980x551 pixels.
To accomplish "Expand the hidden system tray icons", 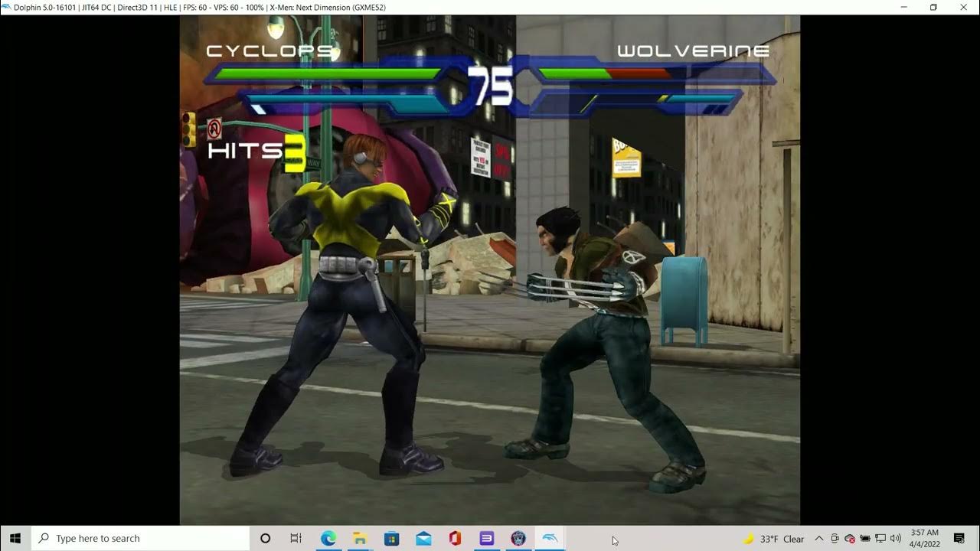I will click(x=819, y=539).
